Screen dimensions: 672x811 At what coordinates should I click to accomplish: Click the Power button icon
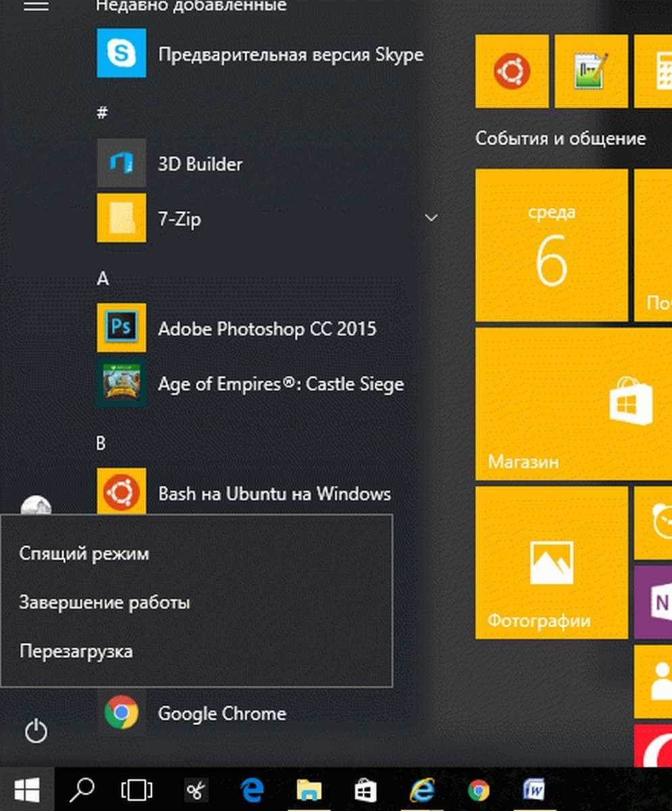pyautogui.click(x=36, y=731)
